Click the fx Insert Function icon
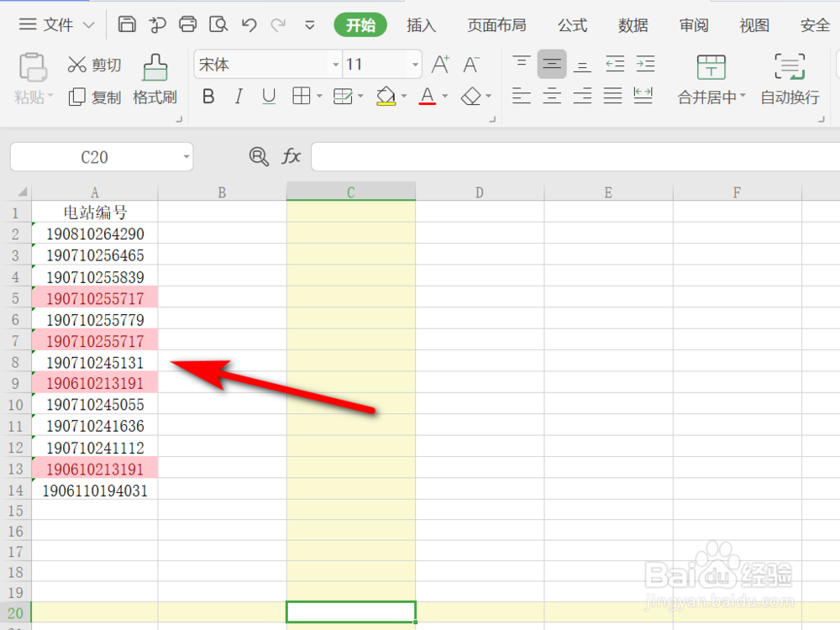The image size is (840, 630). pyautogui.click(x=291, y=156)
